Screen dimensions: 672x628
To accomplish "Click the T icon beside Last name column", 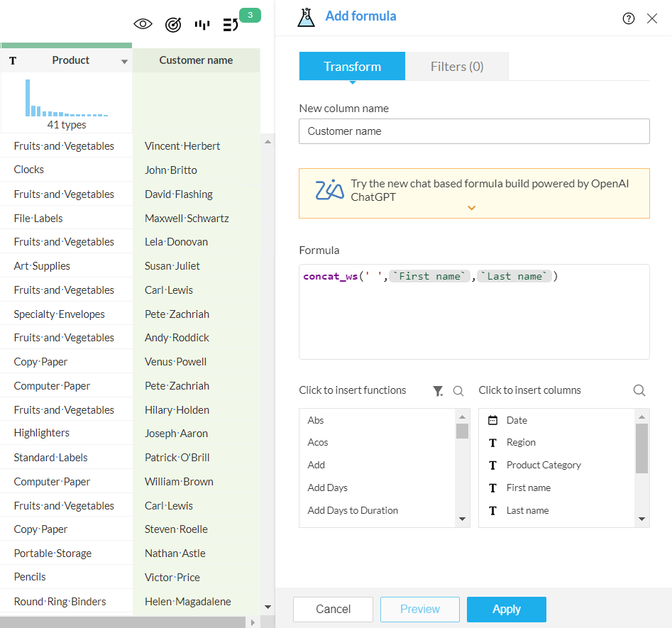I will (493, 510).
